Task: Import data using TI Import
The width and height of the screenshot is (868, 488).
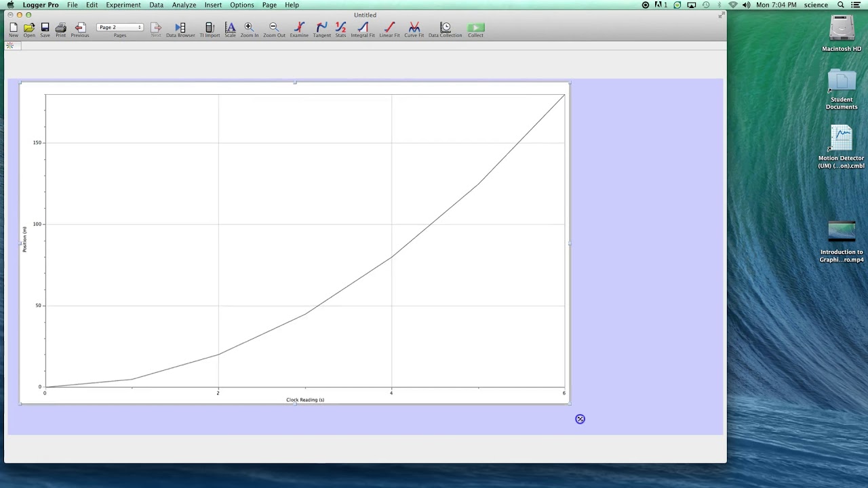Action: (x=210, y=28)
